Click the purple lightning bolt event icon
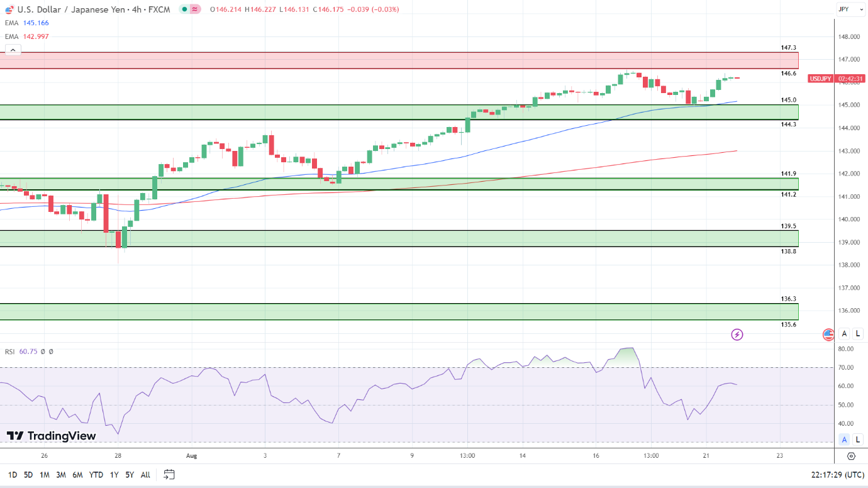868x488 pixels. pyautogui.click(x=737, y=335)
